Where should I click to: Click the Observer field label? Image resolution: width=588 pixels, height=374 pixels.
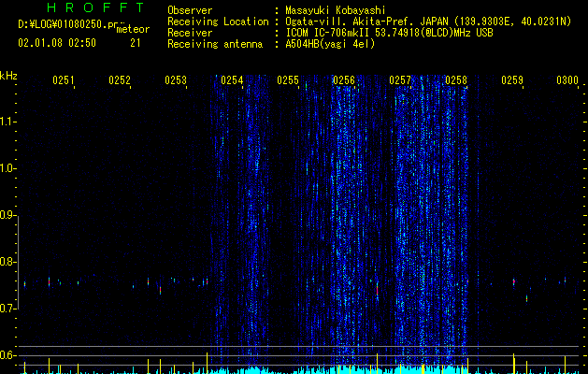[x=190, y=10]
